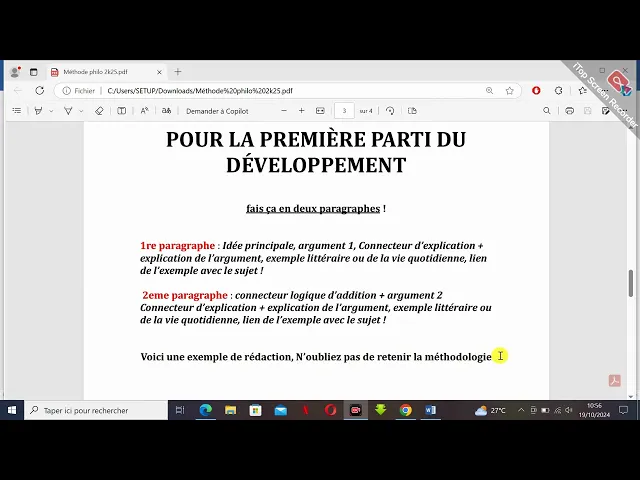Choose the add text box tool
640x480 pixels.
tap(122, 111)
